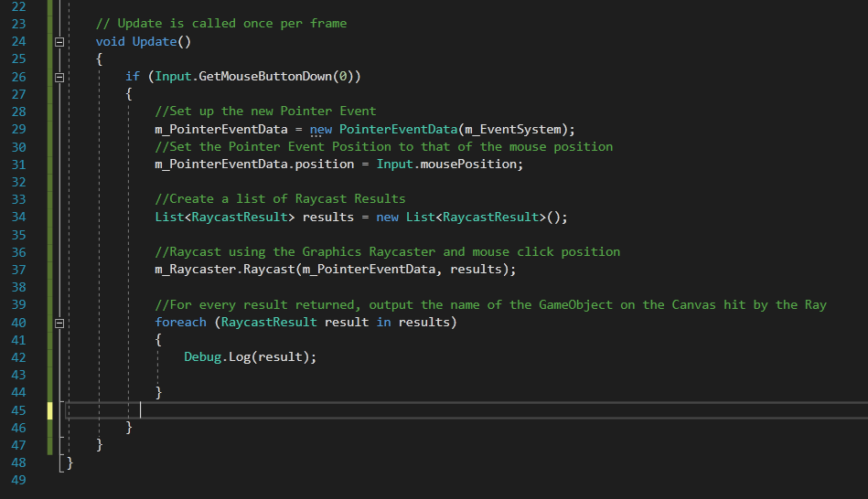Screen dimensions: 868x499
Task: Click the comment 'Update is called once per frame'
Action: click(221, 23)
